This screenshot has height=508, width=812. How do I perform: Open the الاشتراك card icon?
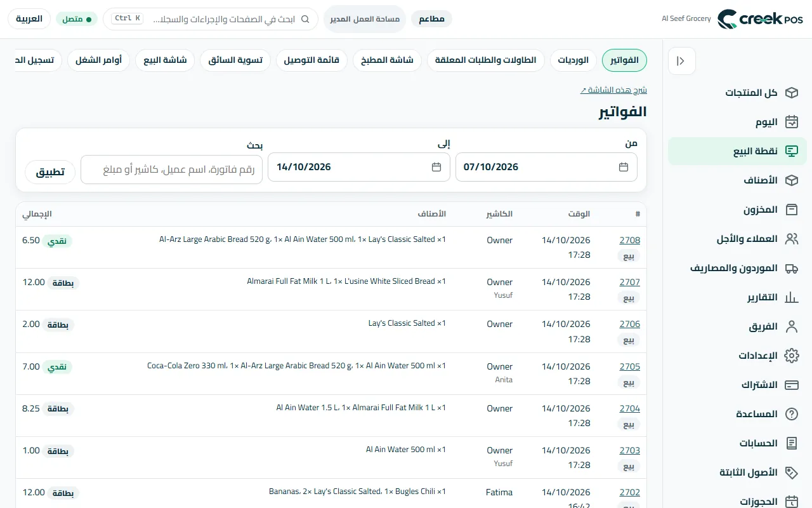[791, 385]
